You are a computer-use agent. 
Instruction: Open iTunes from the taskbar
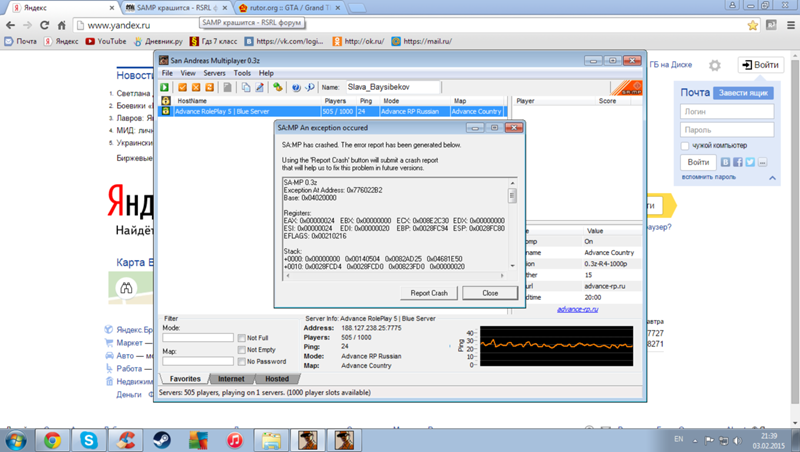coord(235,440)
